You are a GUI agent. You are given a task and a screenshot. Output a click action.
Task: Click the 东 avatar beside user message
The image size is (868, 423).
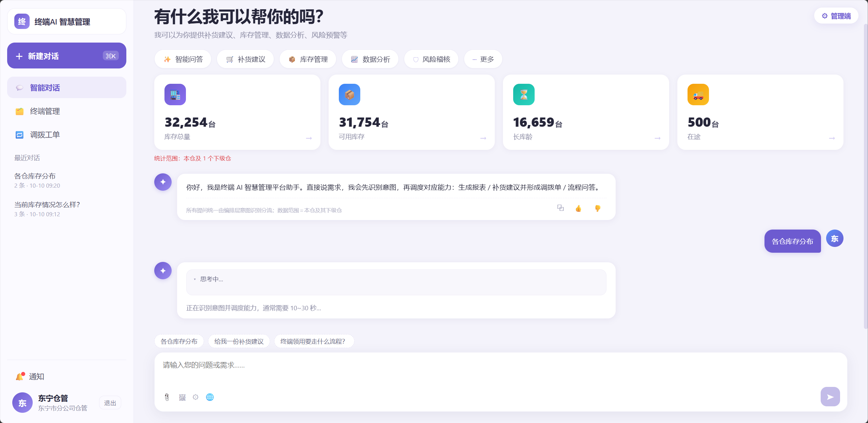pyautogui.click(x=835, y=238)
